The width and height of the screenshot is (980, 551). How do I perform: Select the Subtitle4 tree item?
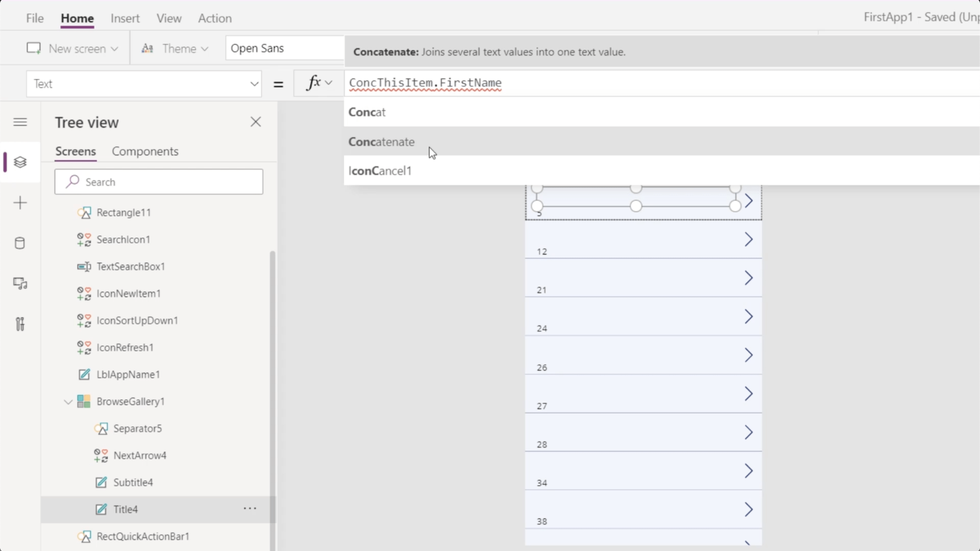pyautogui.click(x=157, y=482)
